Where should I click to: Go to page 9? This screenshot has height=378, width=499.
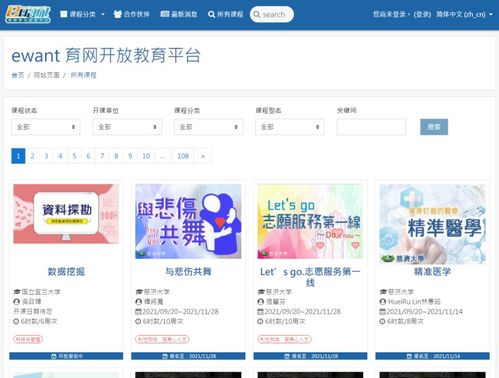[130, 156]
